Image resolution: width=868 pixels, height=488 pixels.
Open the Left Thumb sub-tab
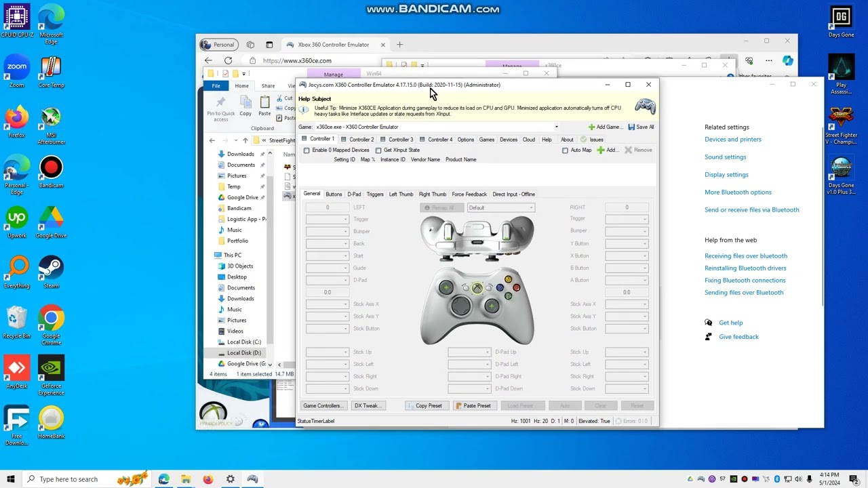401,195
